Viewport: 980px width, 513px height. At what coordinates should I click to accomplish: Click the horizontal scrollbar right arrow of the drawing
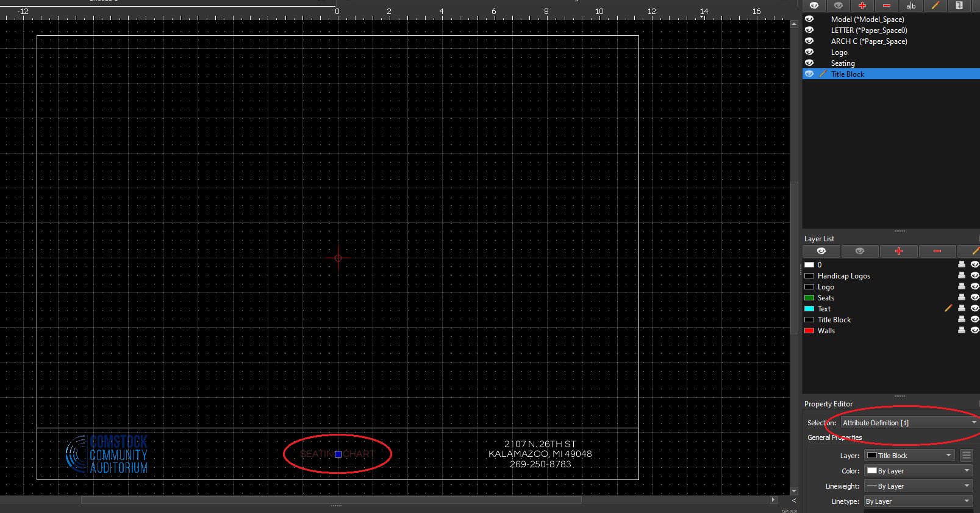point(773,500)
